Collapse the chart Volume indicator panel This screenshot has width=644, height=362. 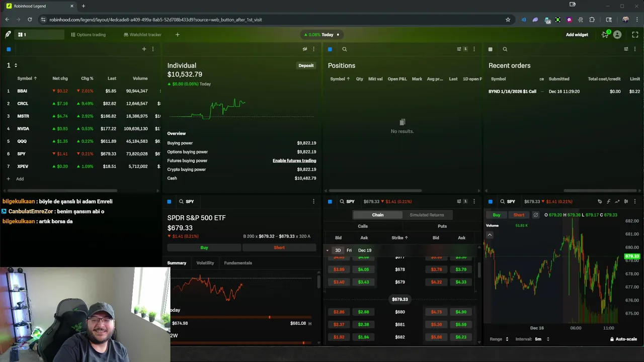click(x=490, y=235)
